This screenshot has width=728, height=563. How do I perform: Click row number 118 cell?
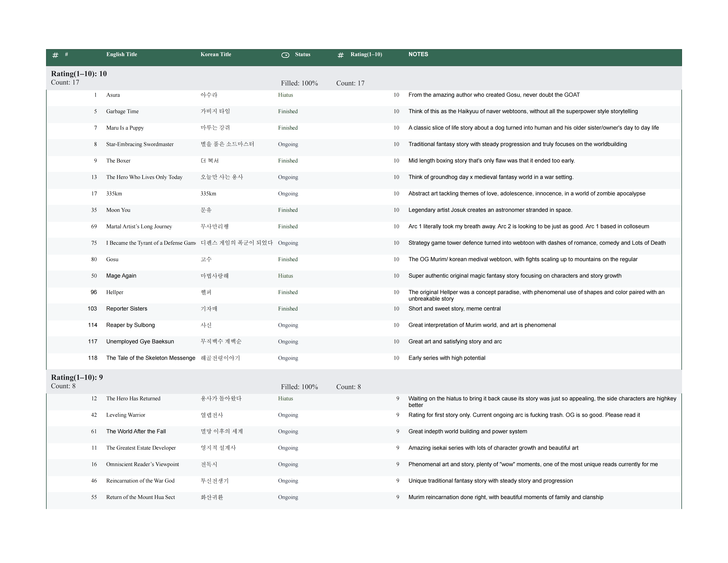[93, 358]
